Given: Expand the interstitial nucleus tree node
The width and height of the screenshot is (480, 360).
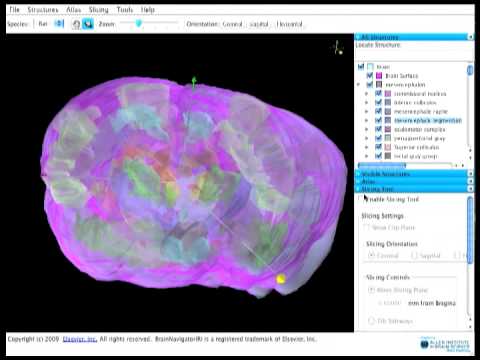Looking at the screenshot, I should (367, 94).
